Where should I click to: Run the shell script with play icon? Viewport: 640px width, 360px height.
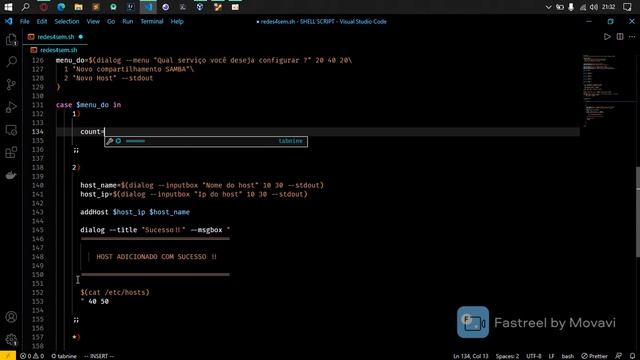coord(607,37)
